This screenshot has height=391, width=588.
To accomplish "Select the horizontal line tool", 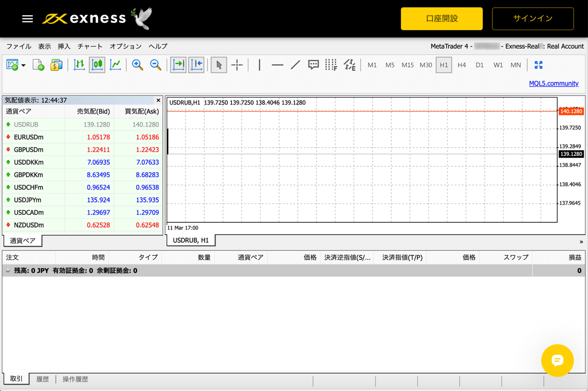I will click(x=277, y=65).
